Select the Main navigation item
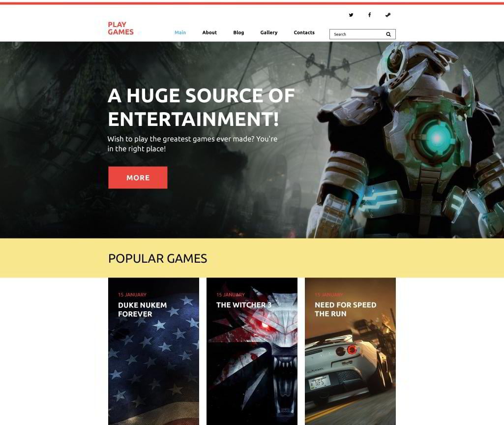Image resolution: width=504 pixels, height=425 pixels. pyautogui.click(x=180, y=32)
